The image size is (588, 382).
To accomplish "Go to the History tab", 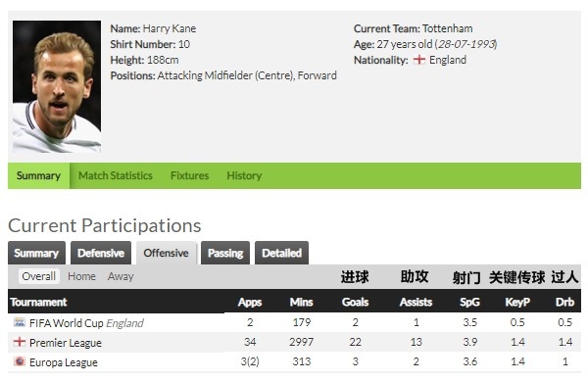I will [244, 175].
